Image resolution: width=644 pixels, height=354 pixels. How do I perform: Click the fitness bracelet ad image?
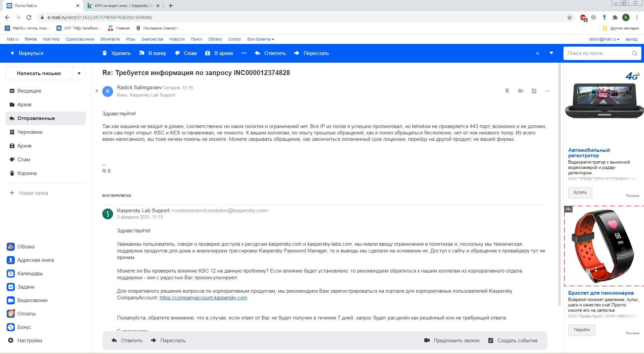(604, 246)
